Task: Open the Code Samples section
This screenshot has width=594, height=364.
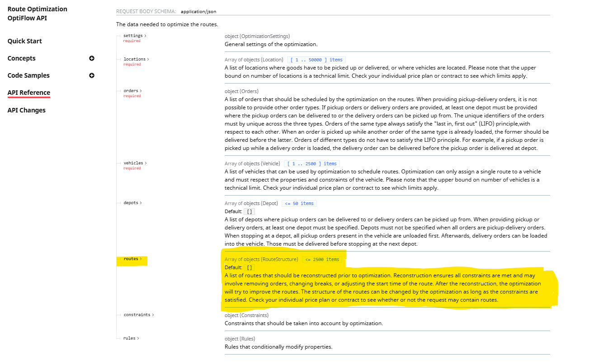Action: [x=28, y=75]
